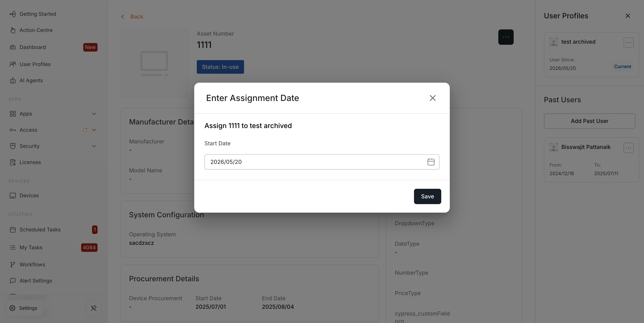Image resolution: width=644 pixels, height=323 pixels.
Task: Click Bisswajit Pattanaik avatar
Action: click(553, 147)
